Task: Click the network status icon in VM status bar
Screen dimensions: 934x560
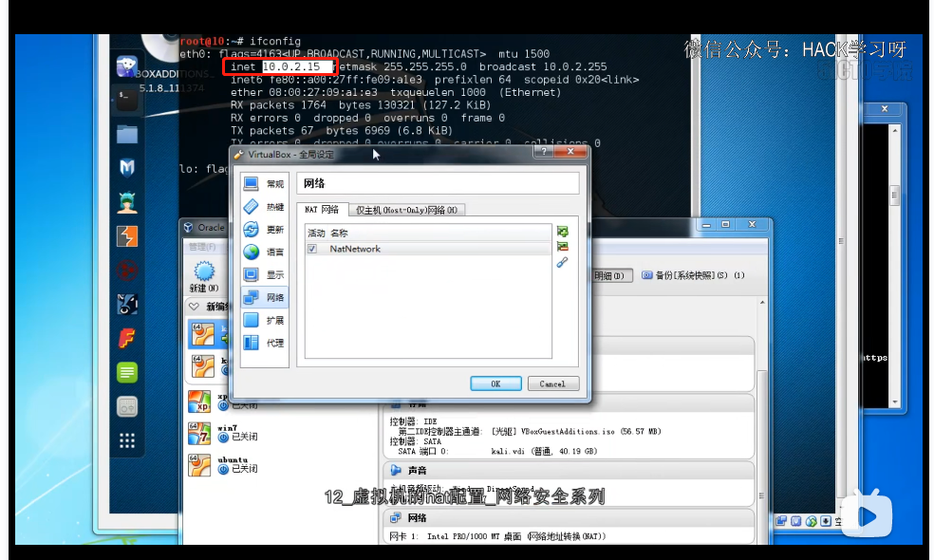Action: coord(781,521)
